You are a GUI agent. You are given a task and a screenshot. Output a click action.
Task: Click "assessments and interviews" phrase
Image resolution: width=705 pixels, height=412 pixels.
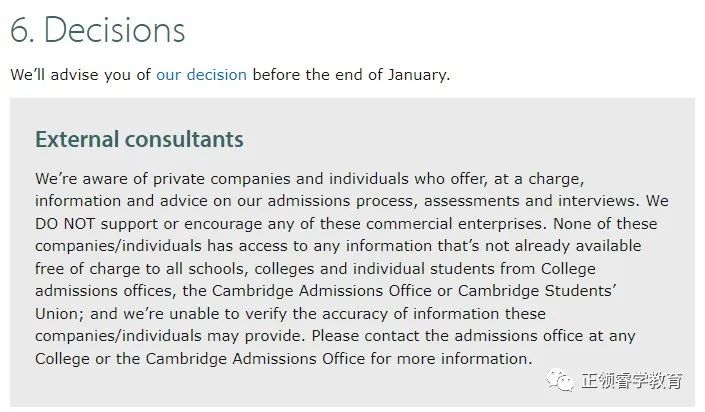531,201
